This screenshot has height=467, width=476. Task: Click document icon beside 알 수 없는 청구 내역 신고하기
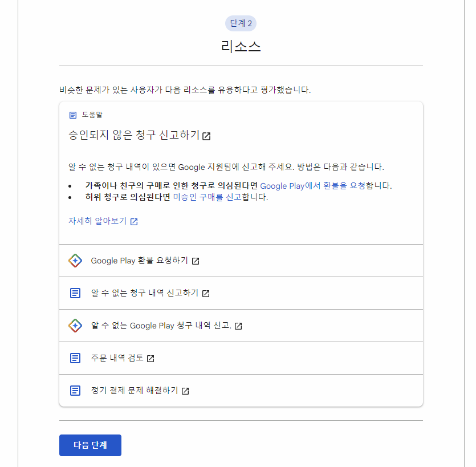(x=75, y=293)
